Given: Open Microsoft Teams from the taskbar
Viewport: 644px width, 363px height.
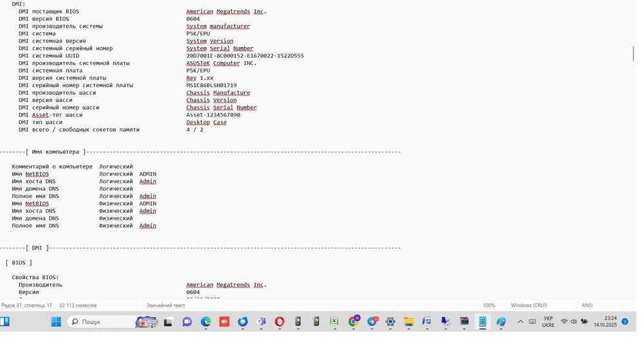Looking at the screenshot, I should (x=261, y=322).
